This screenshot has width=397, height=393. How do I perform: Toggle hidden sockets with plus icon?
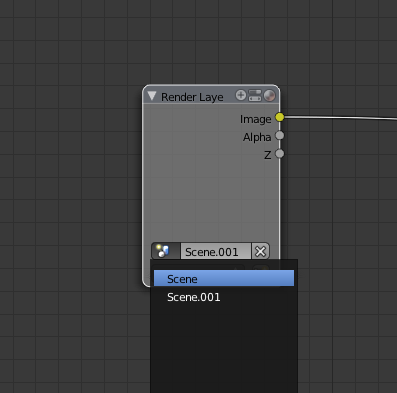click(241, 95)
